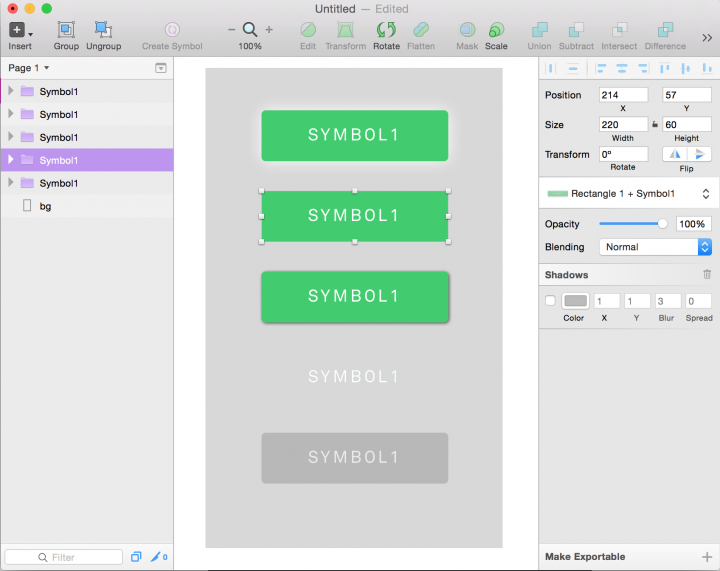Screen dimensions: 720x571
Task: Open the Page 1 dropdown
Action: [x=28, y=68]
